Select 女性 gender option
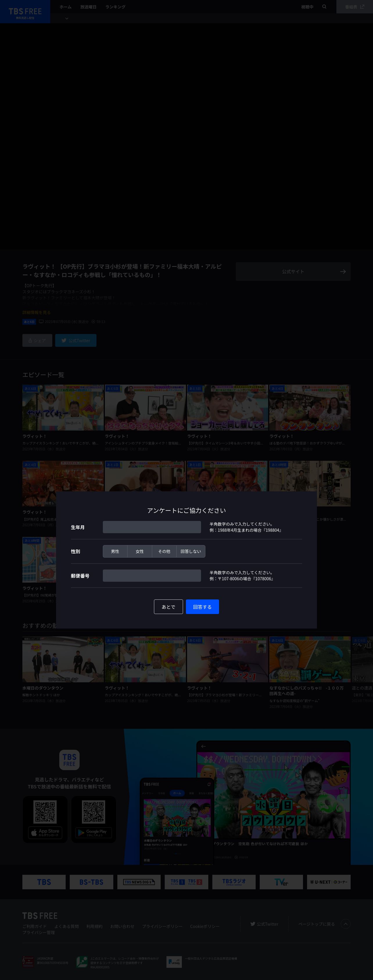Image resolution: width=373 pixels, height=980 pixels. click(x=139, y=551)
